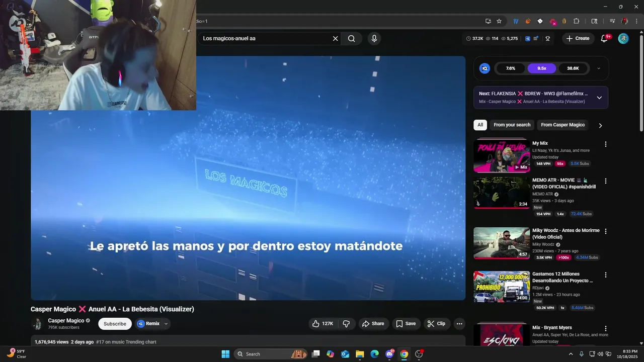The height and width of the screenshot is (362, 644).
Task: Bookmark this page with star icon
Action: [499, 21]
